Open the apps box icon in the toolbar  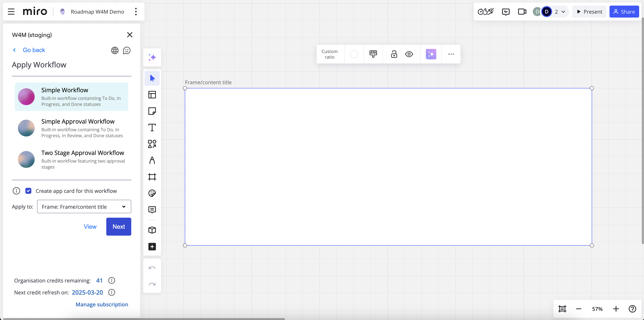point(152,230)
